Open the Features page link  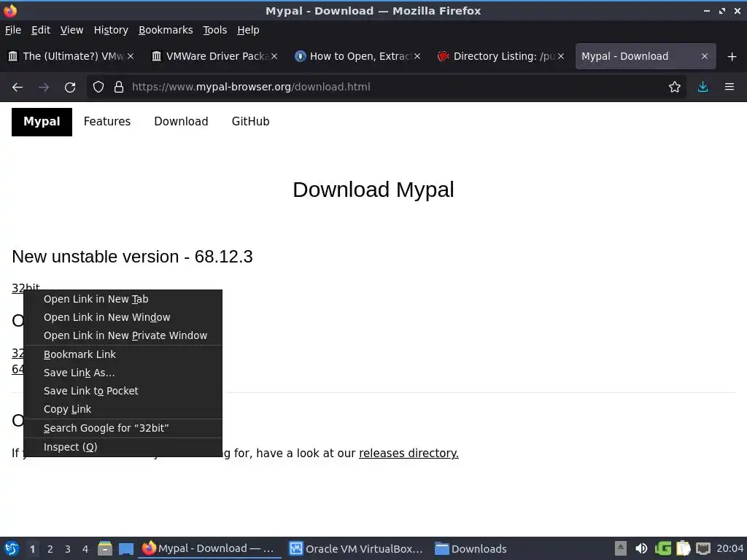[x=107, y=122]
